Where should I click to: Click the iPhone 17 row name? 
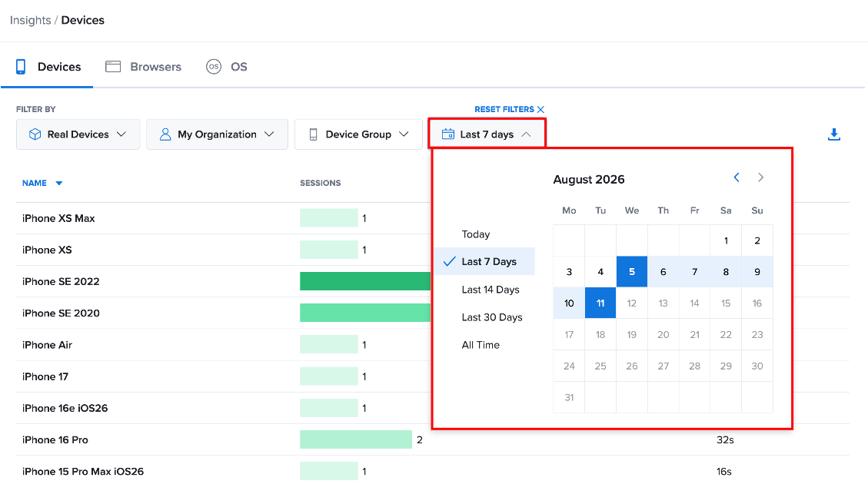[x=45, y=376]
